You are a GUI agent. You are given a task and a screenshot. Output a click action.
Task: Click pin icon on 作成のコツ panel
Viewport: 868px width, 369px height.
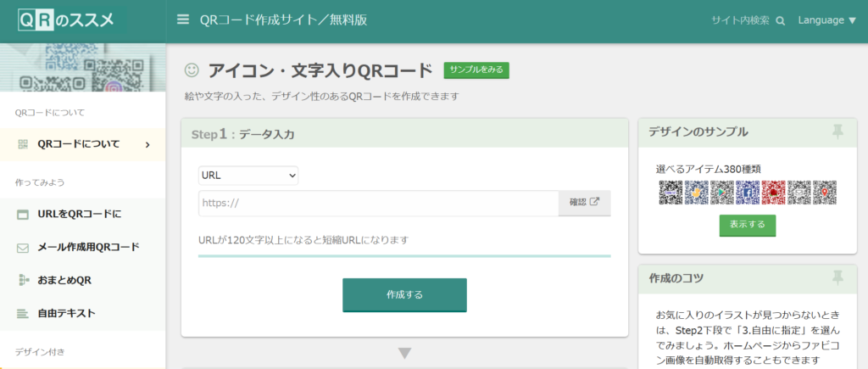837,277
